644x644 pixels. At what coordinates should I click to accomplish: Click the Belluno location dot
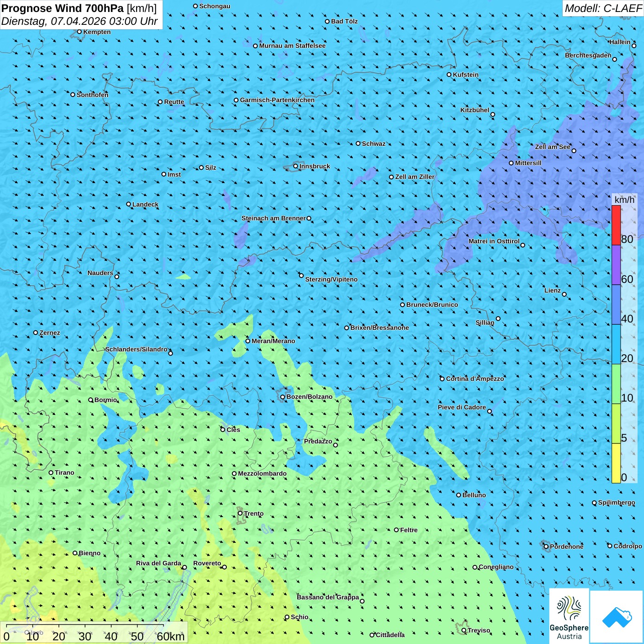[x=458, y=495]
